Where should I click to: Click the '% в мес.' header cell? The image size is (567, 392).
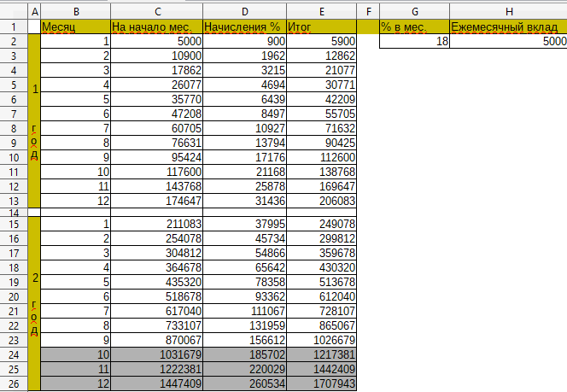click(415, 26)
